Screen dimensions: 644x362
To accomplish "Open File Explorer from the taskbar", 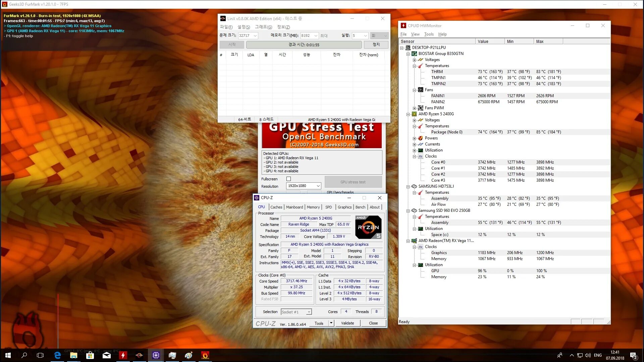I will click(x=73, y=355).
